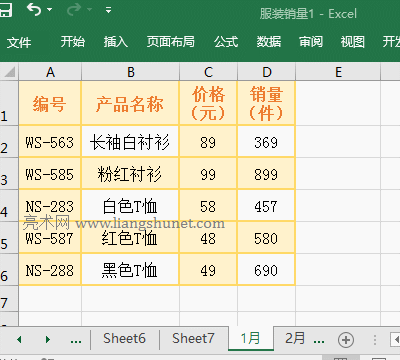
Task: Select row 5 header
Action: click(9, 237)
